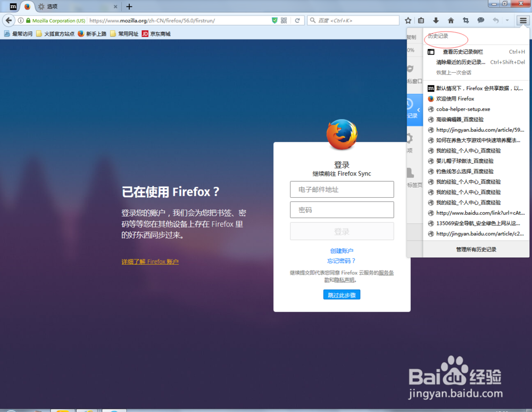This screenshot has width=532, height=412.
Task: Open history item 婴儿帽子球做法_百度经验
Action: 476,161
